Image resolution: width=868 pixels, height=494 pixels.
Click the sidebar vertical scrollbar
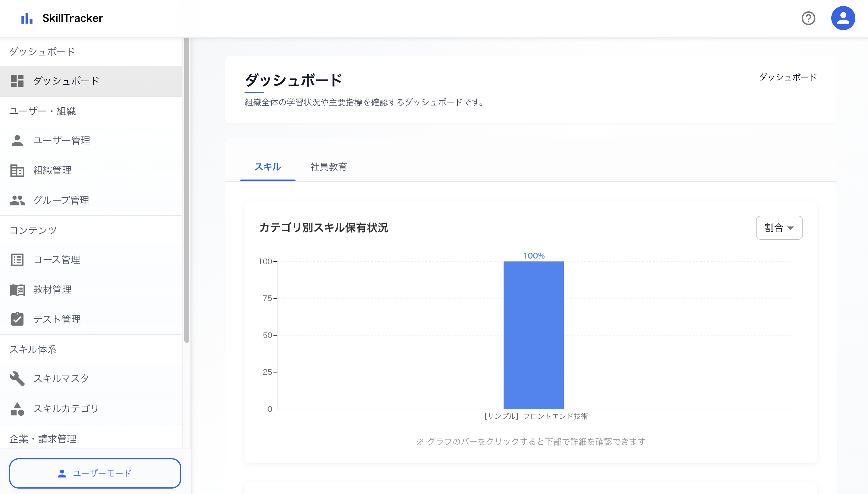click(x=186, y=190)
